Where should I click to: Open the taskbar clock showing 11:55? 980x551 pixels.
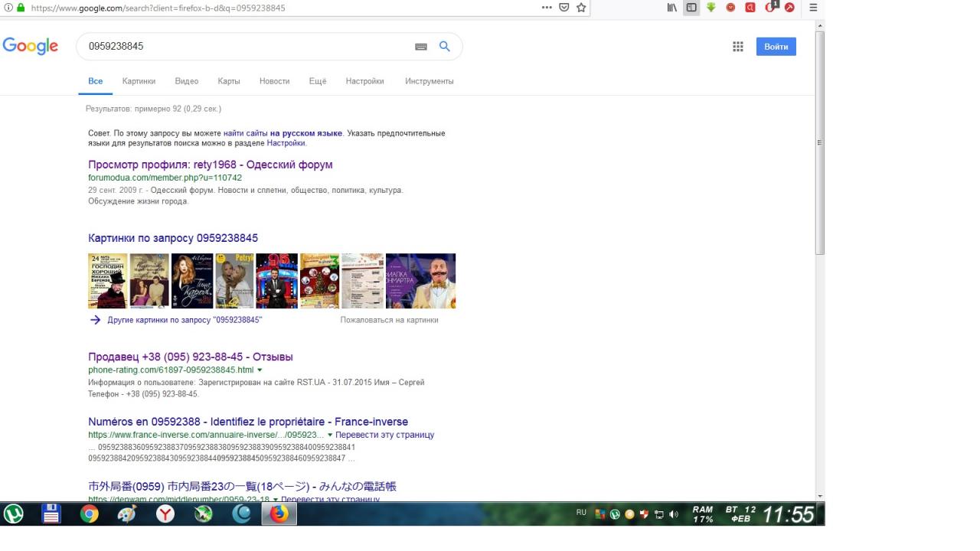coord(789,514)
